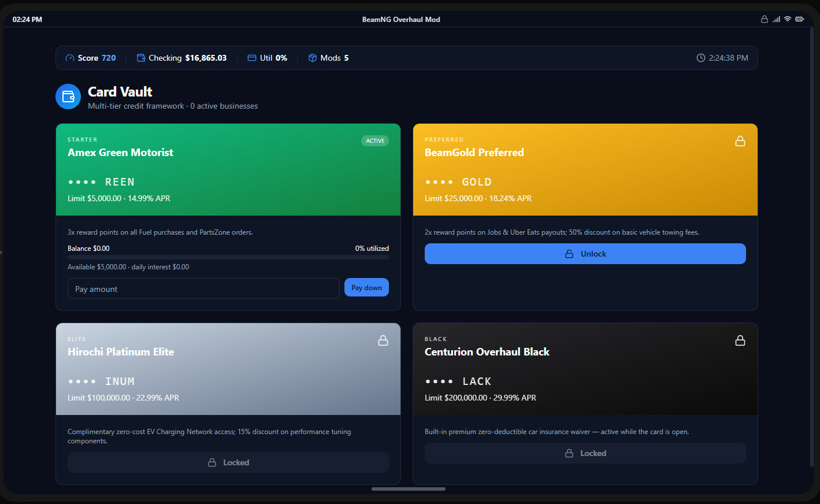Click the Util 0% value
820x504 pixels.
click(281, 58)
